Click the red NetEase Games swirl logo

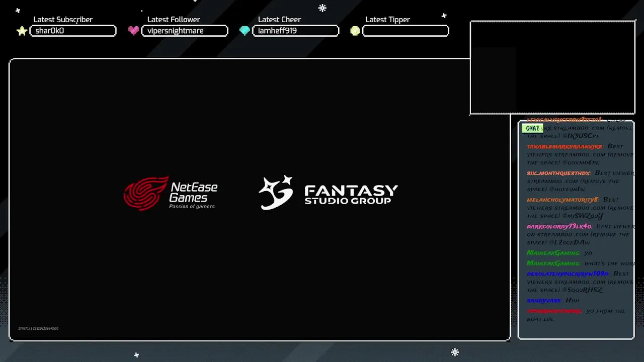coord(146,193)
